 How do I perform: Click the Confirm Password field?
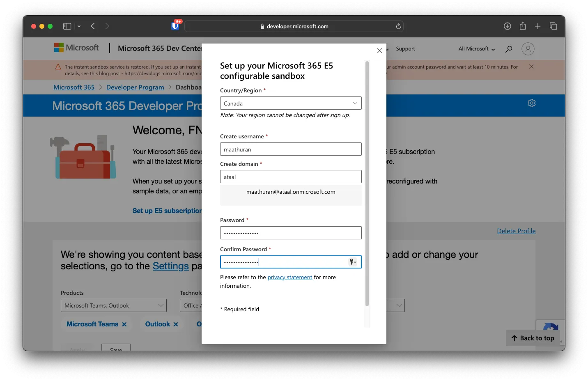pyautogui.click(x=291, y=262)
